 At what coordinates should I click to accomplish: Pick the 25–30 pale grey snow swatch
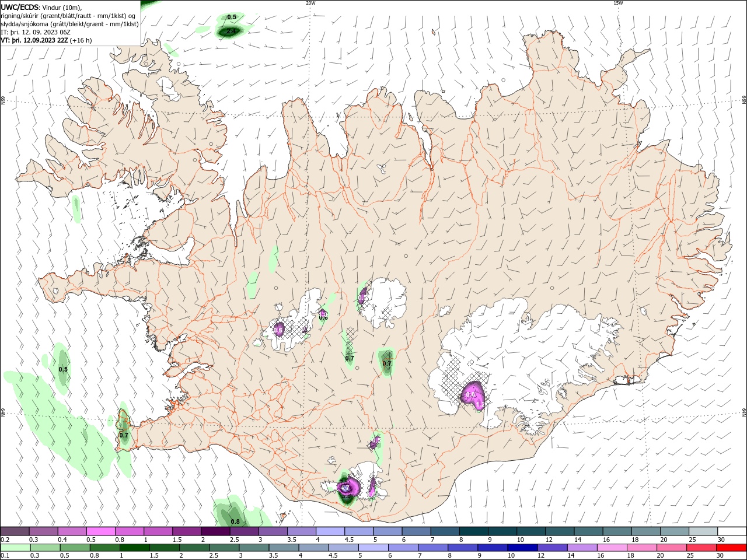(703, 531)
